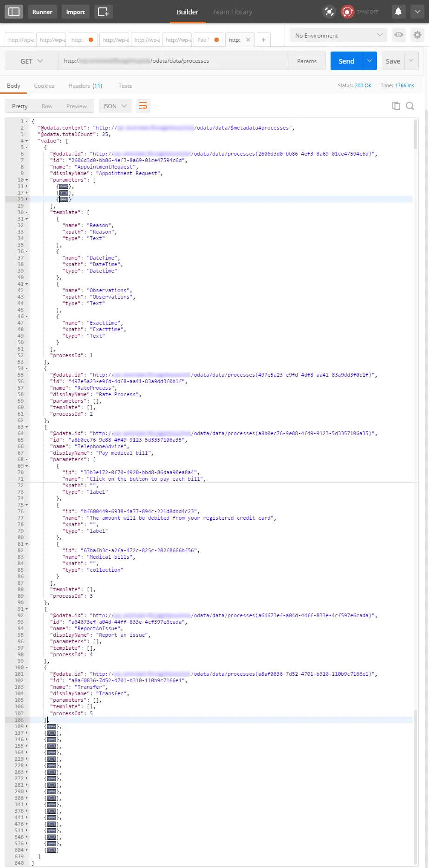Image resolution: width=429 pixels, height=868 pixels.
Task: Switch to Preview view
Action: coord(77,106)
